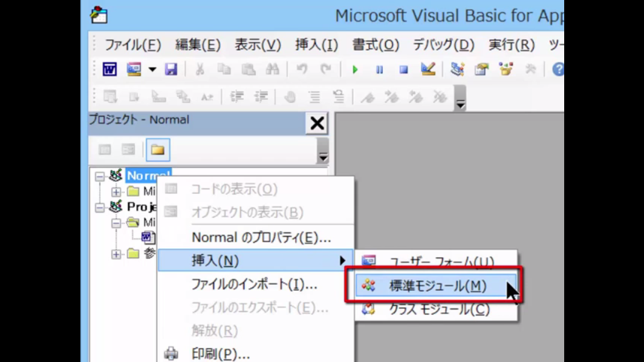Open the デバッグ(D) menu
This screenshot has height=362, width=644.
[443, 45]
